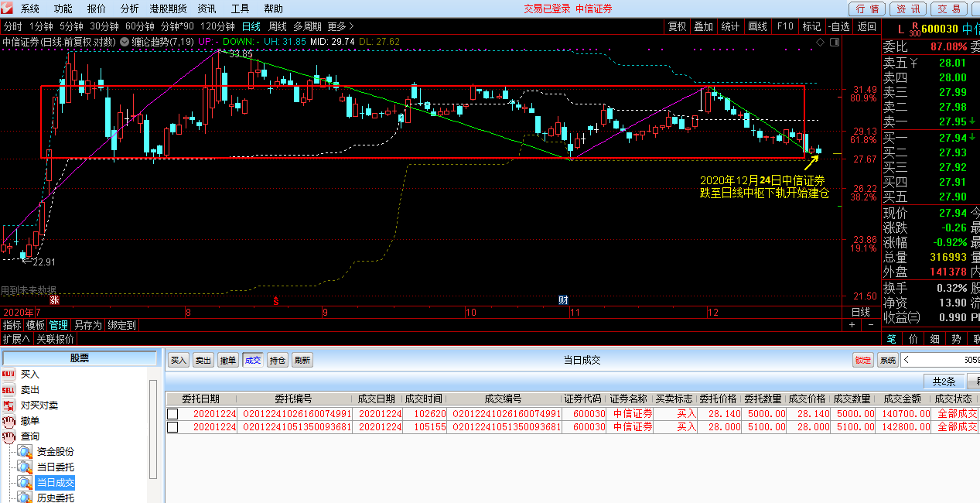Image resolution: width=980 pixels, height=503 pixels.
Task: Switch to 分时 timeframe tab
Action: click(x=12, y=26)
